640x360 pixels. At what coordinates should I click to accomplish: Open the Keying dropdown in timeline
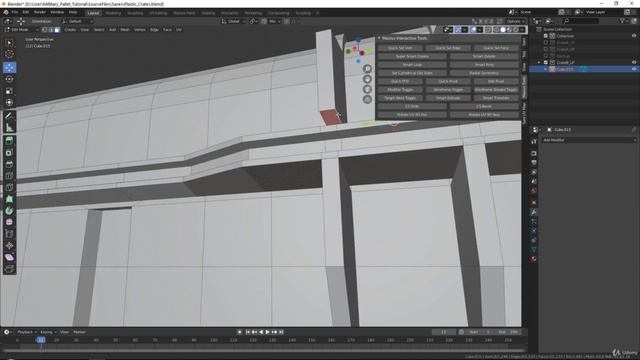click(x=48, y=332)
